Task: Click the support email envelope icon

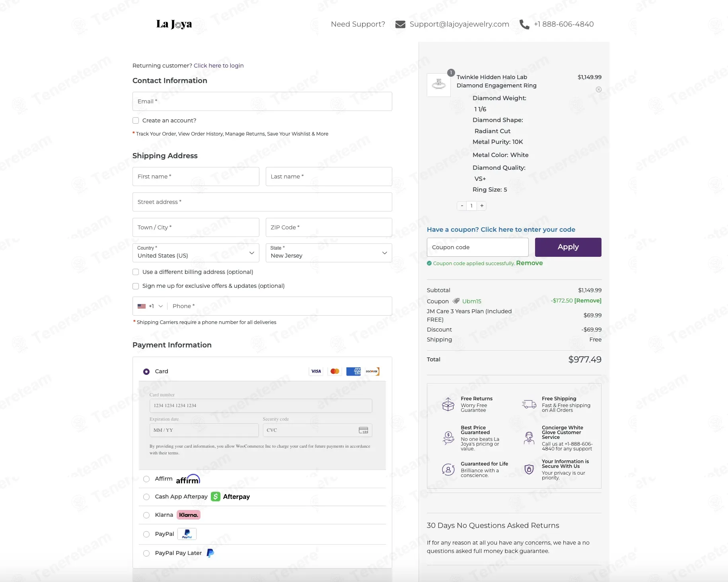Action: tap(400, 24)
